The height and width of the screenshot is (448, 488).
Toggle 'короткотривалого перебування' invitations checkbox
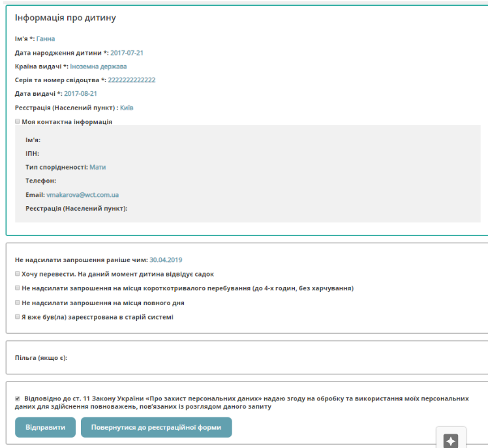pos(17,288)
